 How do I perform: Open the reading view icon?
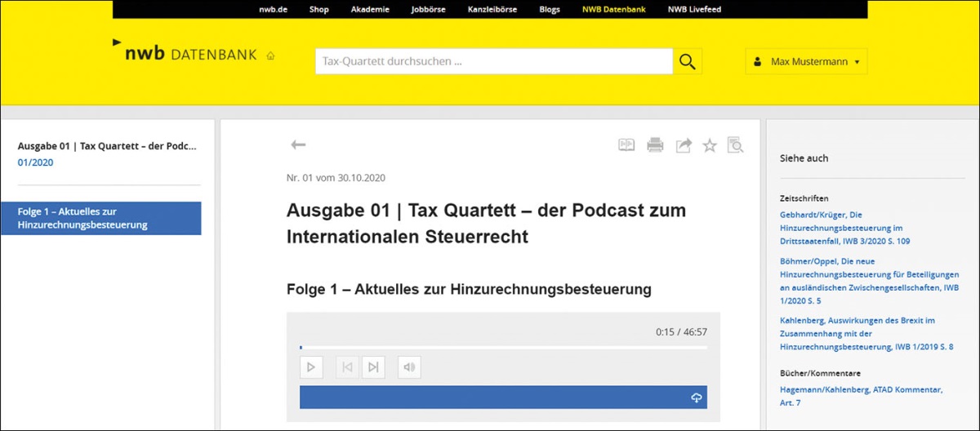coord(626,145)
